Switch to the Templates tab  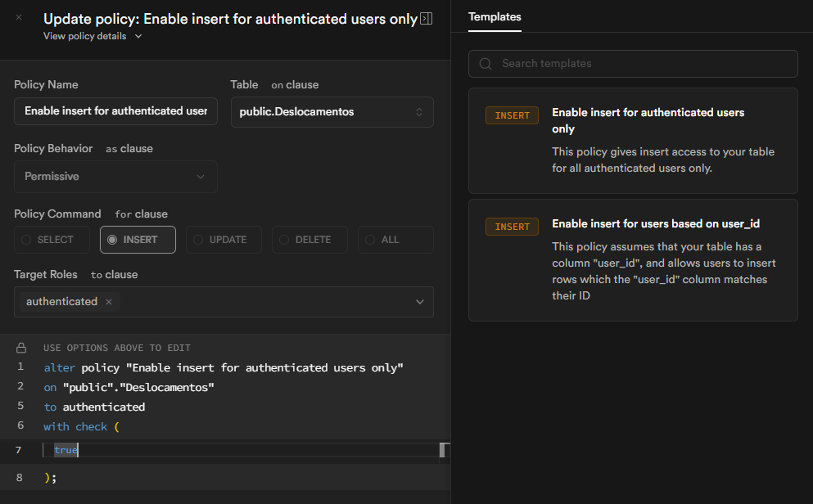[x=495, y=16]
